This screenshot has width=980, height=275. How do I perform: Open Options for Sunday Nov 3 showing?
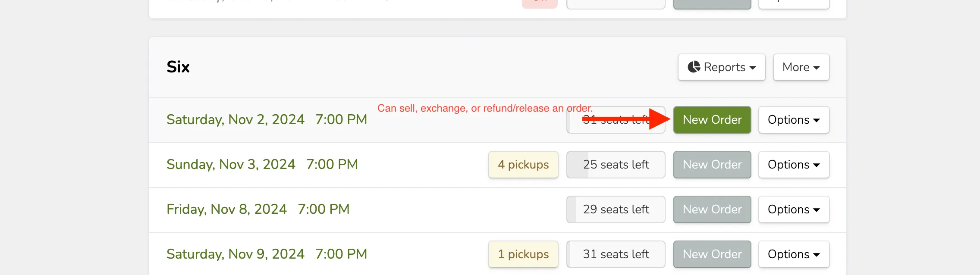pos(794,165)
